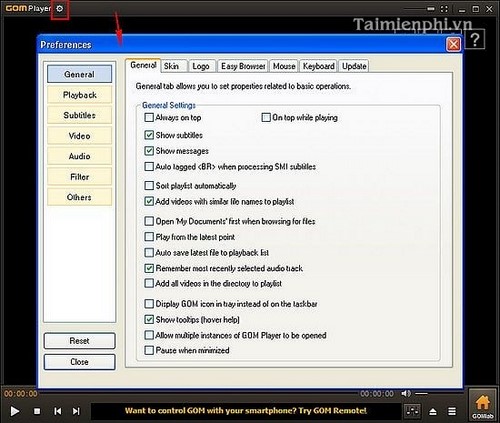Open Filter settings category
Image resolution: width=500 pixels, height=423 pixels.
click(x=79, y=177)
